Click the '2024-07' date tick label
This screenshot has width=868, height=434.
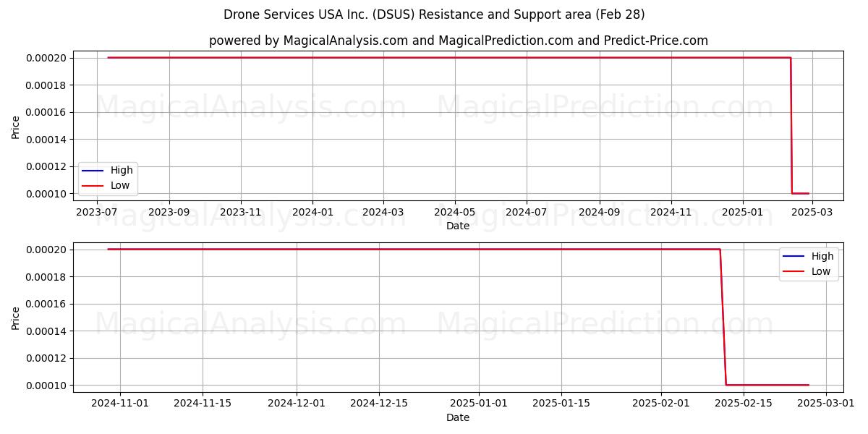point(527,213)
